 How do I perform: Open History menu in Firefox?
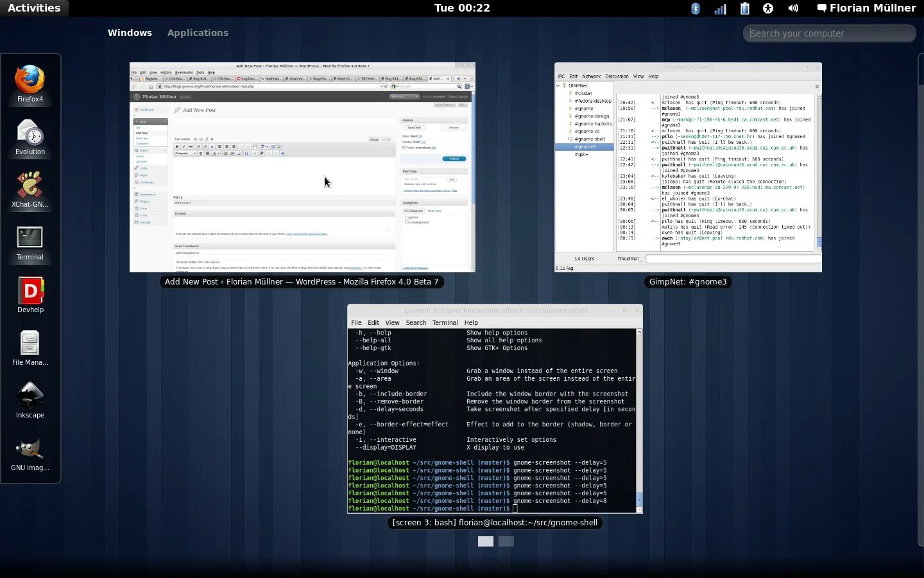tap(166, 73)
